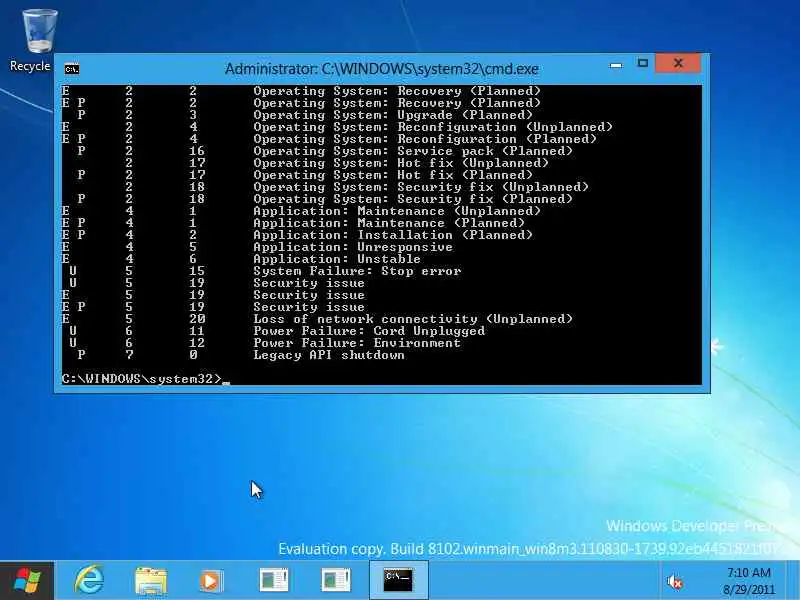Click the C:\WINDOWS\system32> prompt line
The height and width of the screenshot is (600, 800).
coord(145,379)
